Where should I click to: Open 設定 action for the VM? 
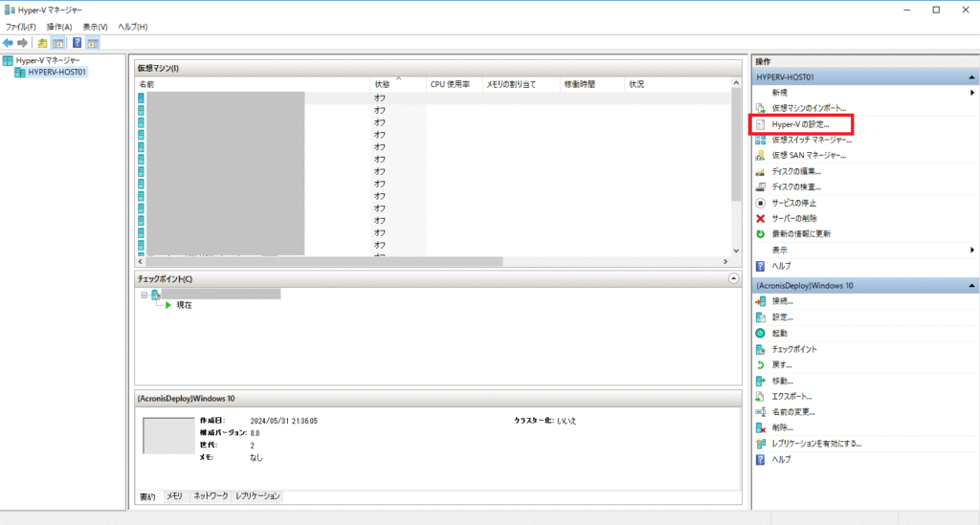pos(783,317)
